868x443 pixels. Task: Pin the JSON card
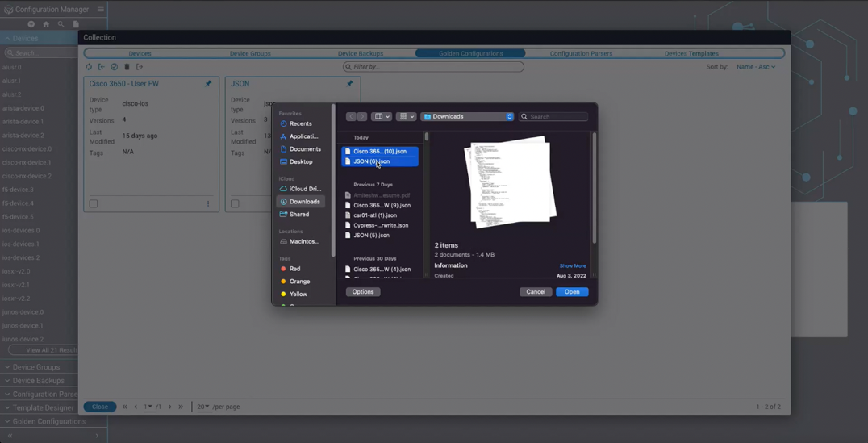[349, 84]
